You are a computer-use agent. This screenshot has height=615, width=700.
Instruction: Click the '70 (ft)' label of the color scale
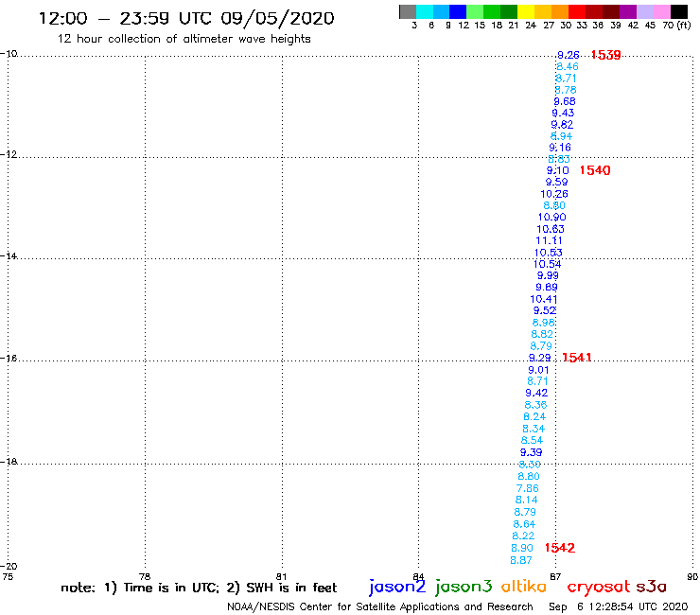[x=676, y=26]
